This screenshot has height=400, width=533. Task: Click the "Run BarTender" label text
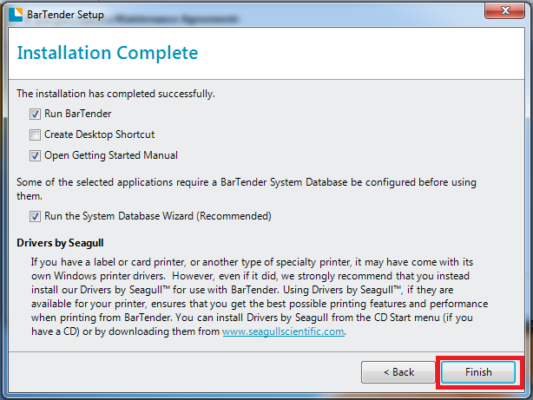click(78, 114)
